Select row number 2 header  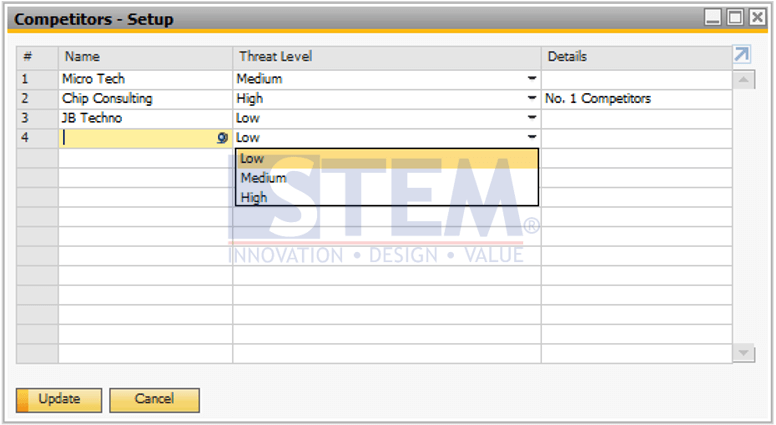38,99
